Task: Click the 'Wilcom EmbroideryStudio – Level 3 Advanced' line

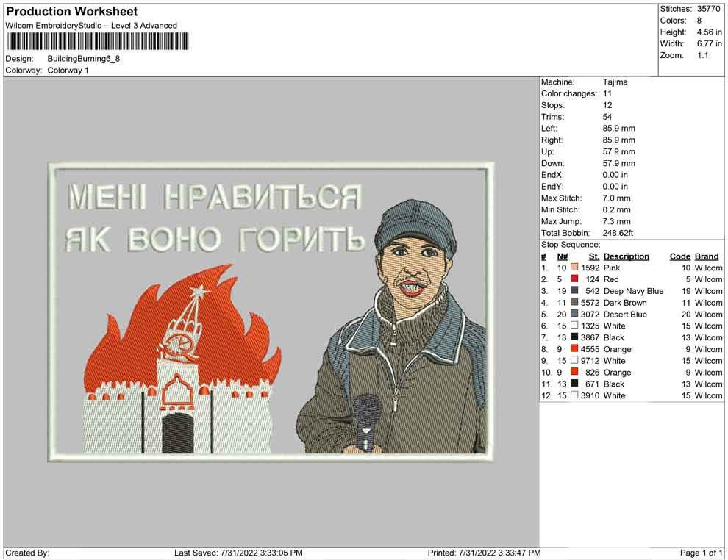Action: tap(91, 26)
